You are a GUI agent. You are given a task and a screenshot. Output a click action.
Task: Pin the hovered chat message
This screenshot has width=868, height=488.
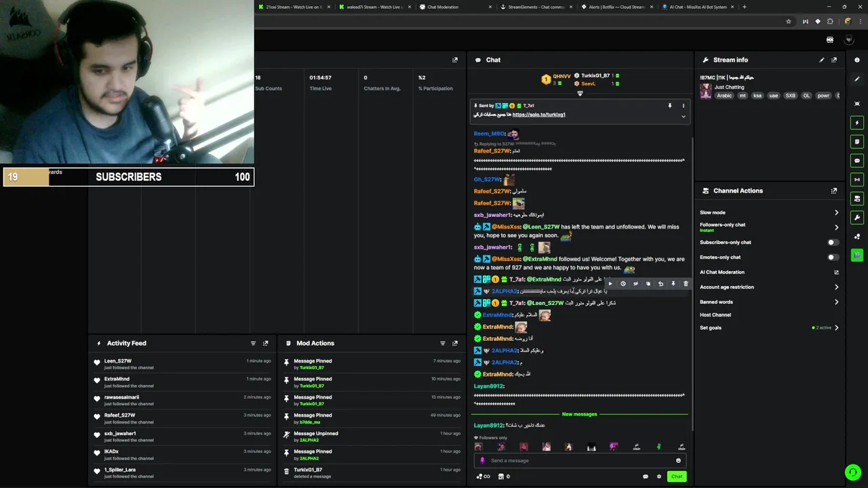(673, 284)
